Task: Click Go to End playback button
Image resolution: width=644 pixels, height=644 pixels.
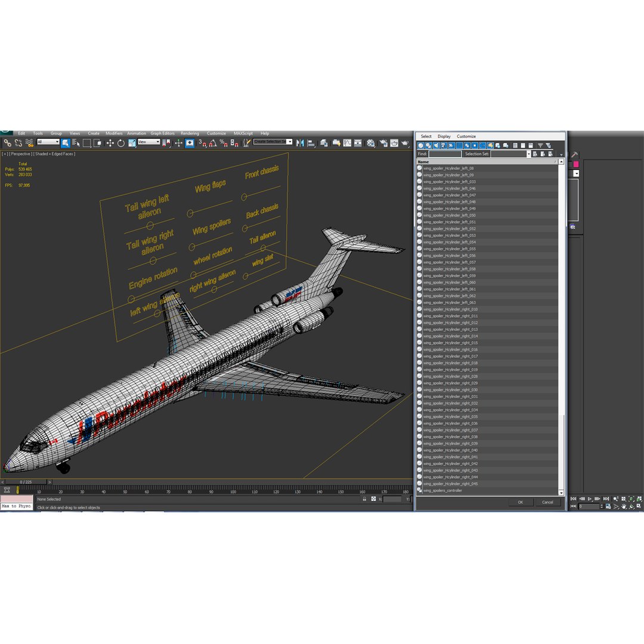Action: pyautogui.click(x=606, y=499)
